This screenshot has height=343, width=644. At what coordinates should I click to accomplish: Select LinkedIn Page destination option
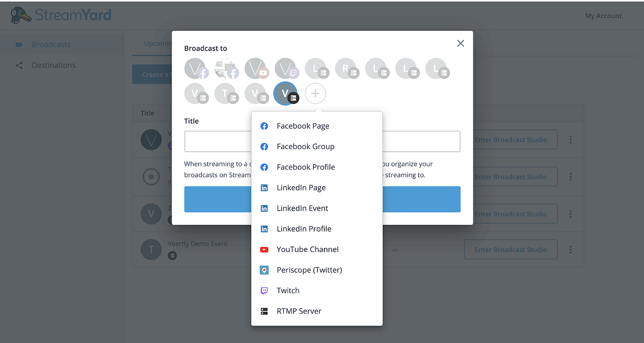(316, 188)
